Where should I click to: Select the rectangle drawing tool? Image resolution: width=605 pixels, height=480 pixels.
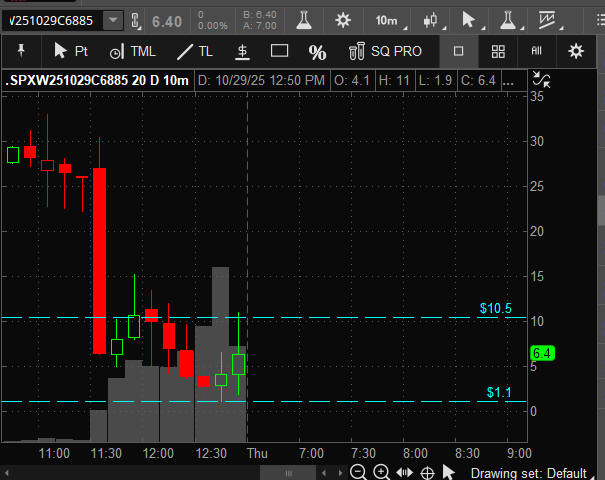(x=279, y=51)
